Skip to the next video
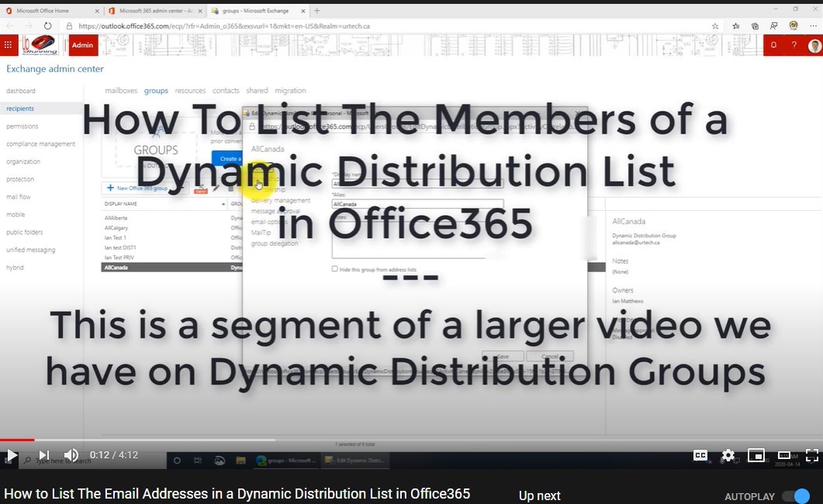Image resolution: width=823 pixels, height=504 pixels. (x=43, y=455)
